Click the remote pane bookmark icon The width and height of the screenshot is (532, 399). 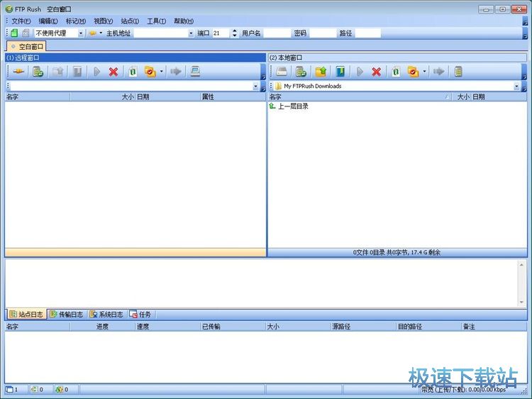[x=78, y=72]
